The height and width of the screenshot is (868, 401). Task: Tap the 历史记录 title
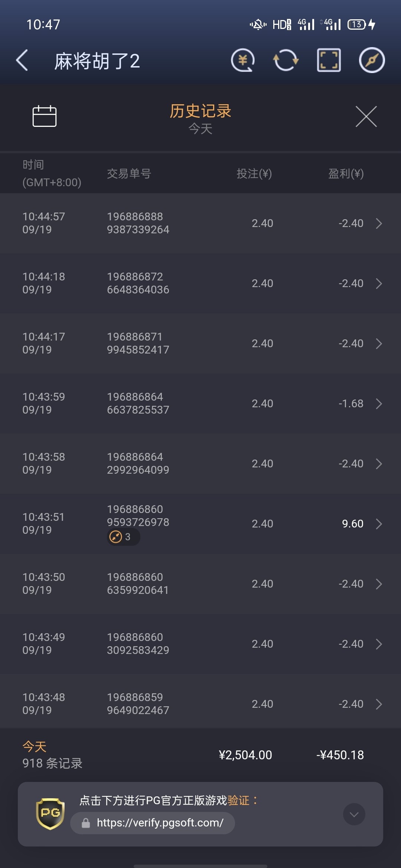(x=200, y=111)
